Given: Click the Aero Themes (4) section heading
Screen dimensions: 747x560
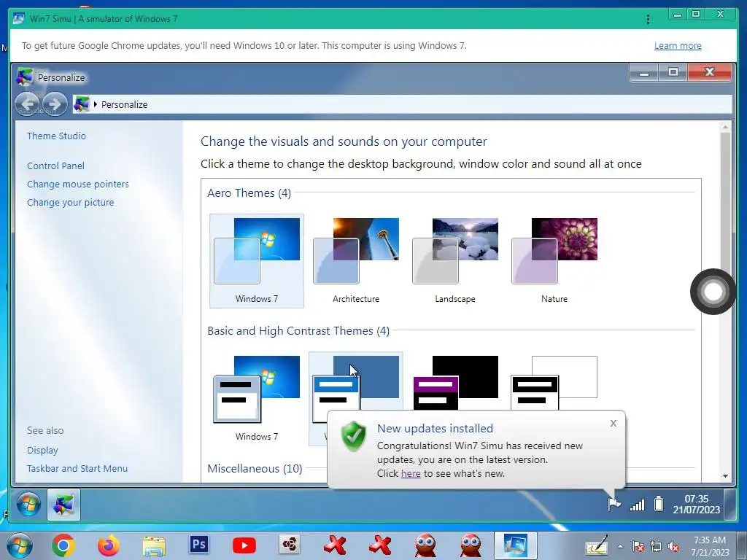Looking at the screenshot, I should pyautogui.click(x=249, y=192).
